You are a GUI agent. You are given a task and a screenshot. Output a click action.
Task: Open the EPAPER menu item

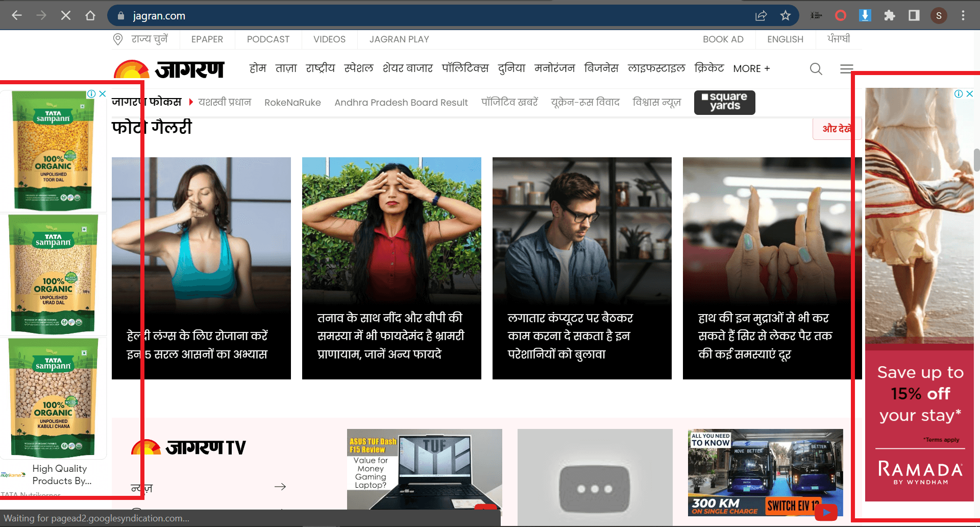(x=207, y=39)
